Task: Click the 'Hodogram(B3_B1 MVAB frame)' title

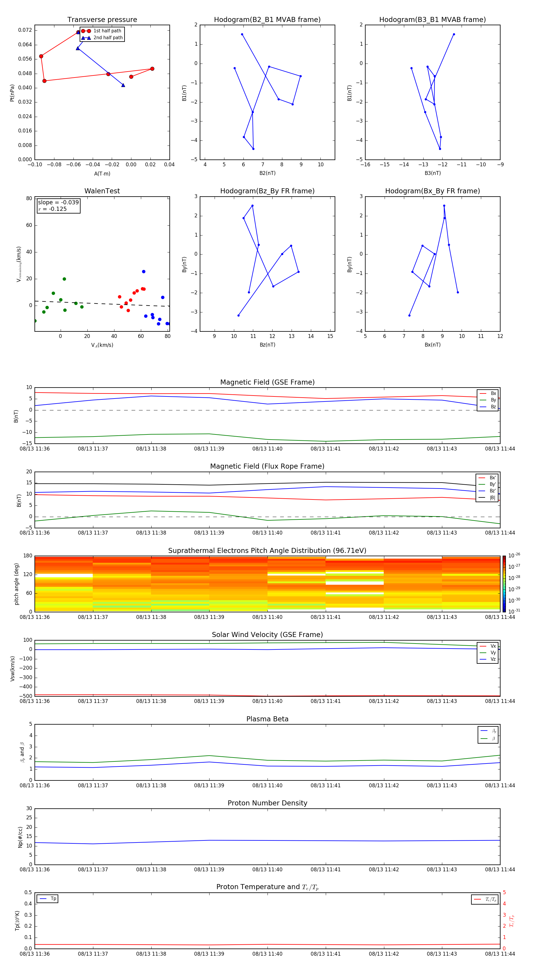Action: point(432,20)
